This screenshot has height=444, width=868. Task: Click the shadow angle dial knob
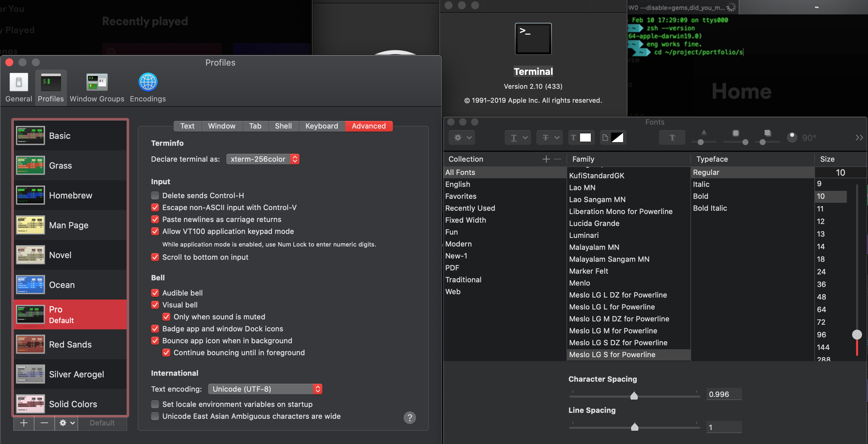coord(792,137)
